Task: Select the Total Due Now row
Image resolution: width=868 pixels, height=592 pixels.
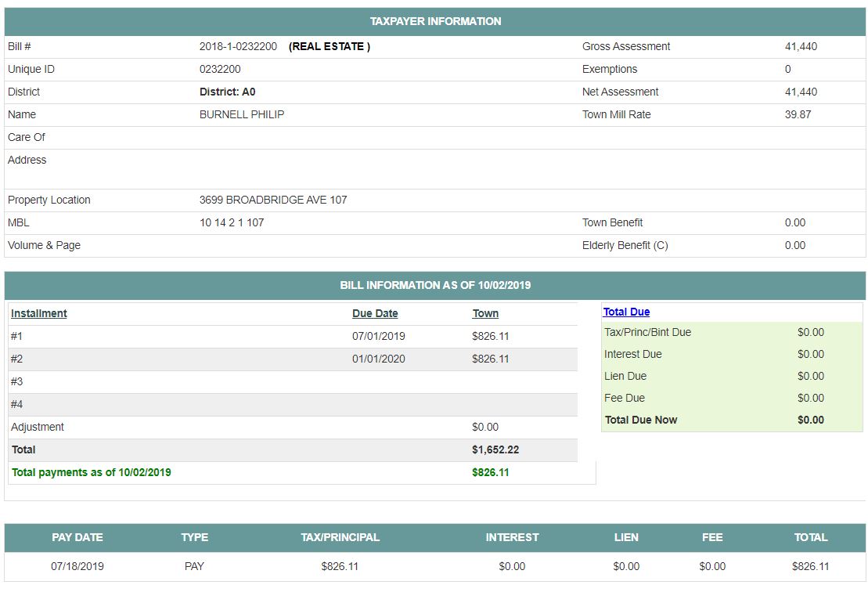Action: (x=732, y=420)
